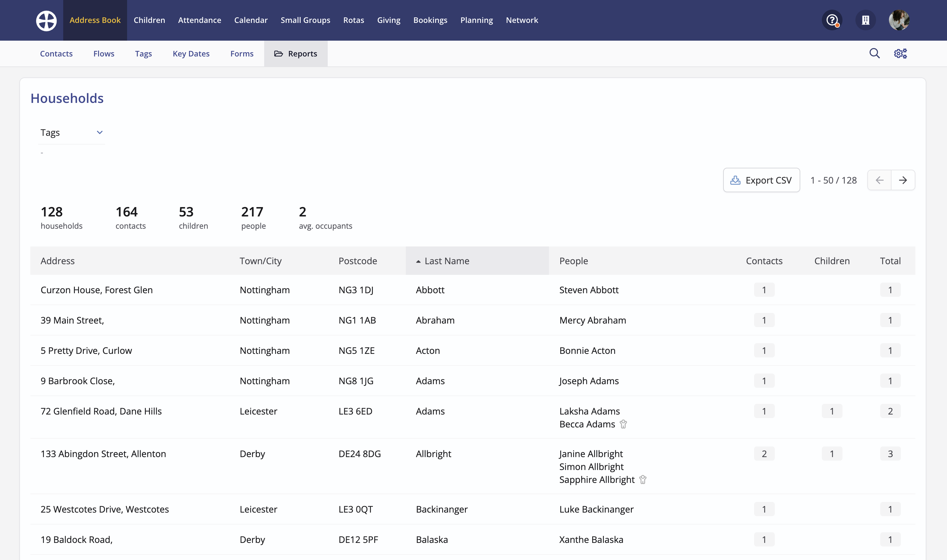This screenshot has height=560, width=947.
Task: Click address Curzon House, Forest Glen
Action: (96, 290)
